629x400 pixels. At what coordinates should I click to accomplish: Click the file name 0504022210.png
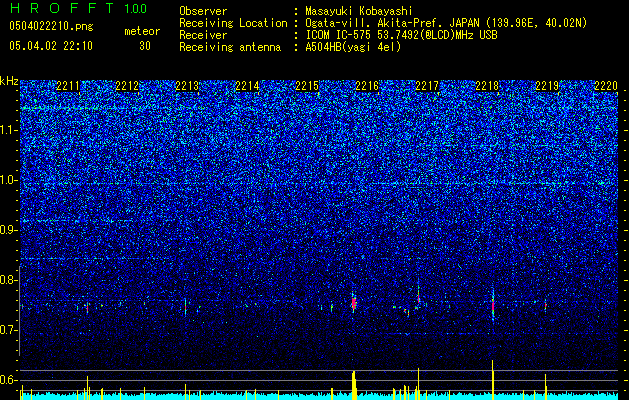51,26
